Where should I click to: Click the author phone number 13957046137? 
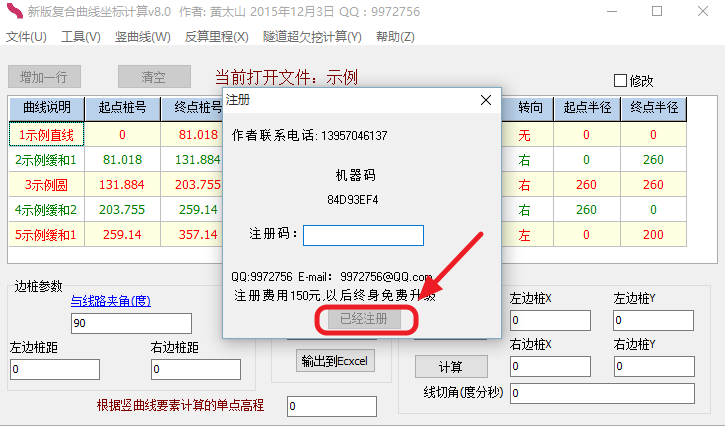click(354, 136)
